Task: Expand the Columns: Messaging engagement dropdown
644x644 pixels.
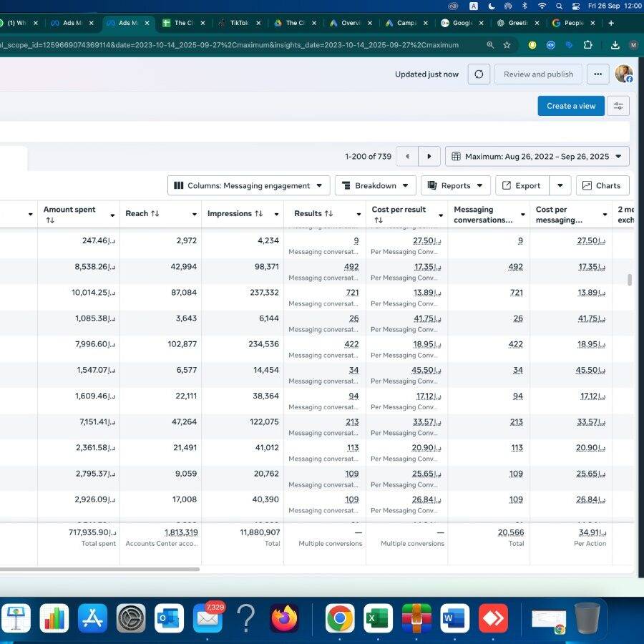Action: [x=249, y=185]
